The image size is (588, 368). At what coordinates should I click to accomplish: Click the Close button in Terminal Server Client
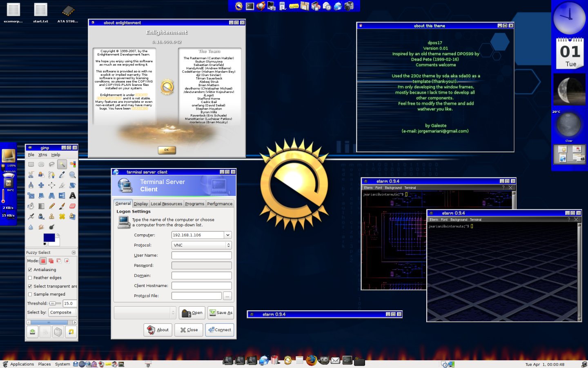click(x=189, y=330)
